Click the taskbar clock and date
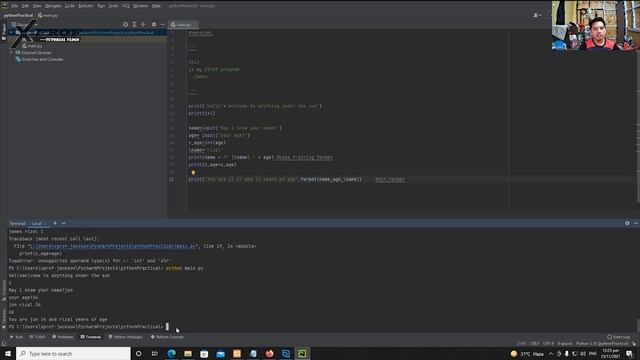Screen dimensions: 640x360 pyautogui.click(x=610, y=353)
